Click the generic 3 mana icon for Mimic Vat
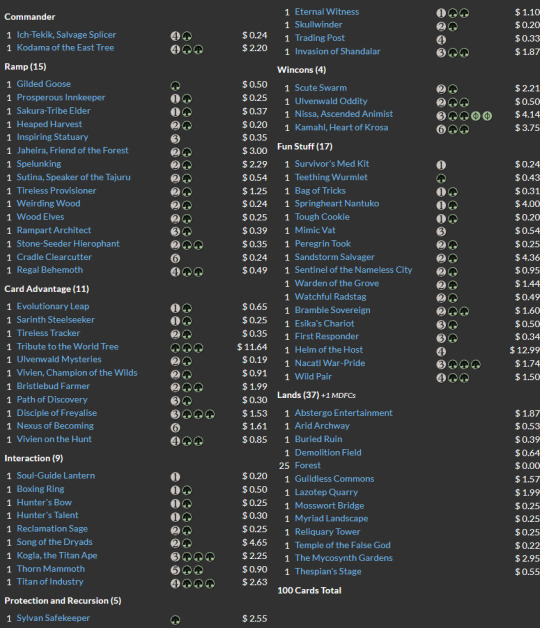This screenshot has width=540, height=628. coord(441,231)
